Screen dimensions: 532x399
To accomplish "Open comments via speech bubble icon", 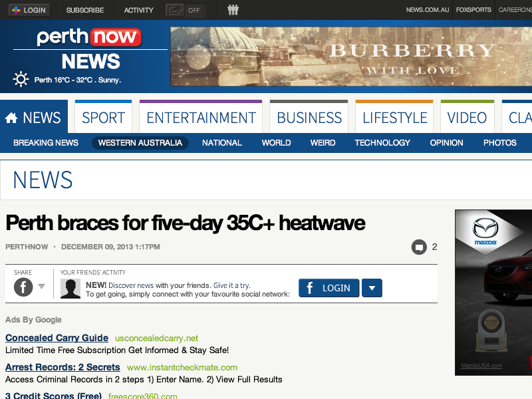I will (x=419, y=247).
